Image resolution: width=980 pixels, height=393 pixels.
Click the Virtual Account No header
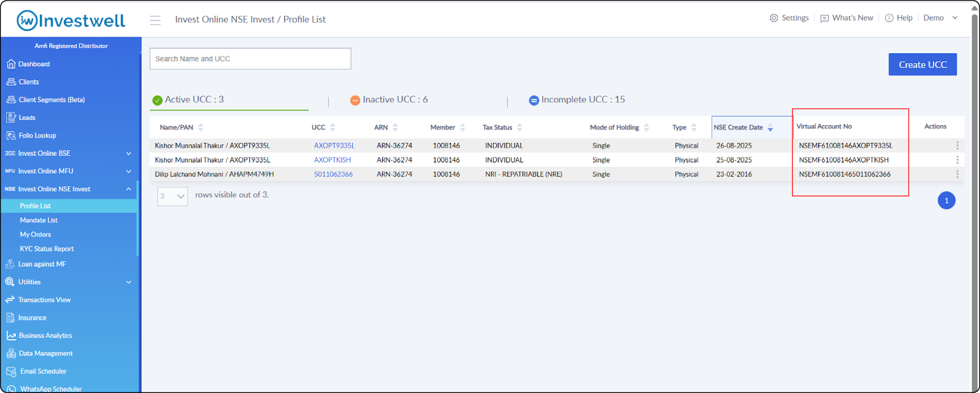[x=824, y=126]
